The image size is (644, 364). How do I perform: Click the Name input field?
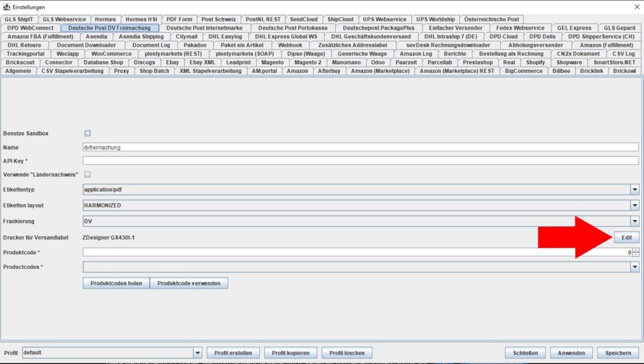coord(360,147)
